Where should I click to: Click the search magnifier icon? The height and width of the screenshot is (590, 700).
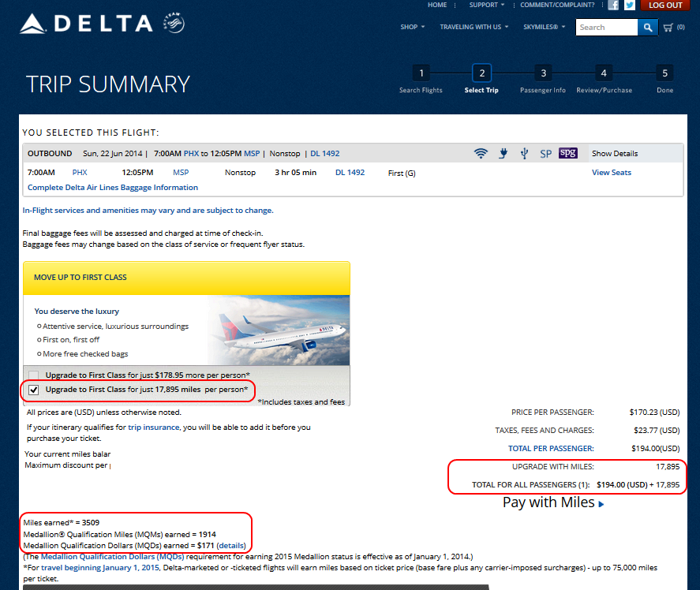pyautogui.click(x=647, y=26)
